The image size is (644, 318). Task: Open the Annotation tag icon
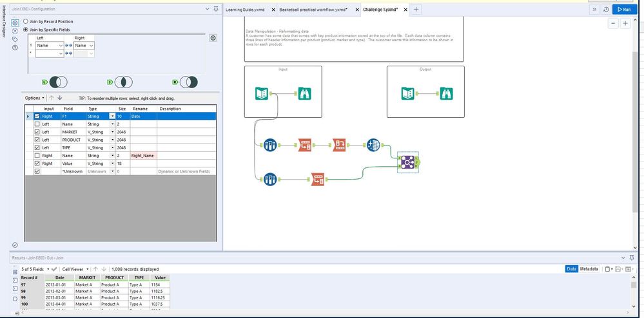(x=15, y=39)
